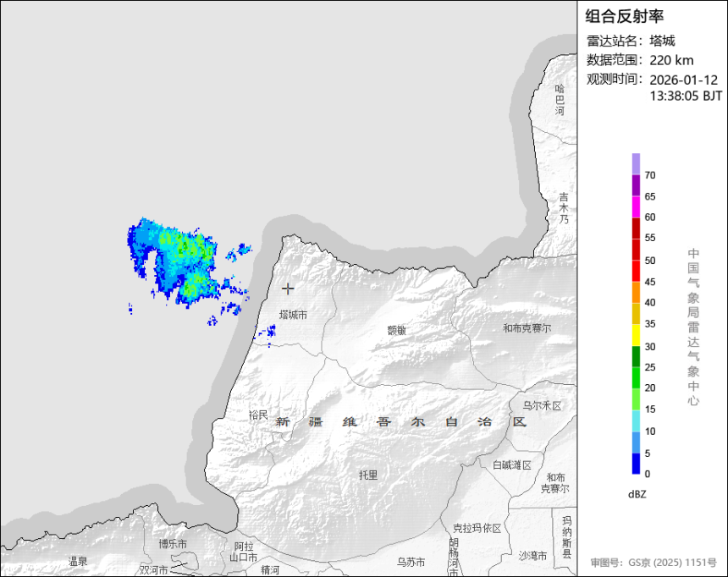Screen dimensions: 728x577
Task: Click the 塔城市 map label
Action: [x=293, y=315]
